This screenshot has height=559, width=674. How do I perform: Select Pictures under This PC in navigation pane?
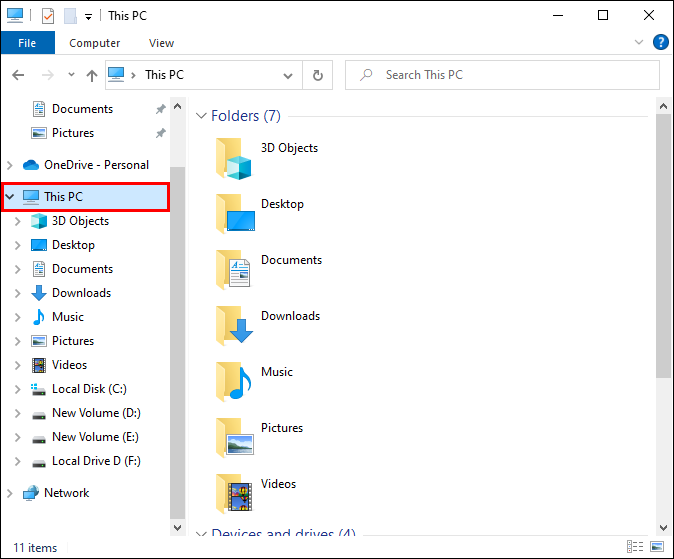tap(73, 341)
